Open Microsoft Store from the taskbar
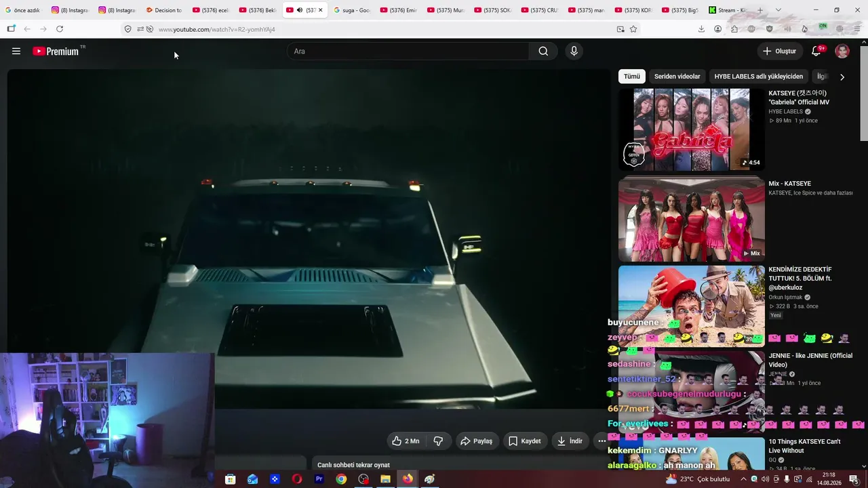Image resolution: width=868 pixels, height=488 pixels. [x=231, y=479]
